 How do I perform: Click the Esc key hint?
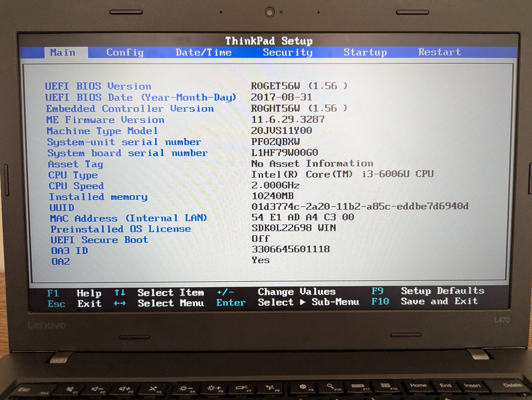(57, 304)
